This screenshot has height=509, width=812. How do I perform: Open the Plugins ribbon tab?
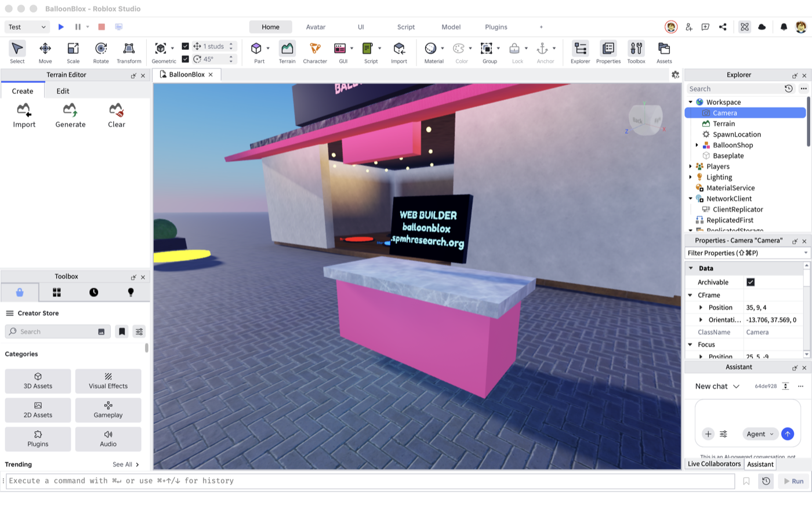click(496, 27)
